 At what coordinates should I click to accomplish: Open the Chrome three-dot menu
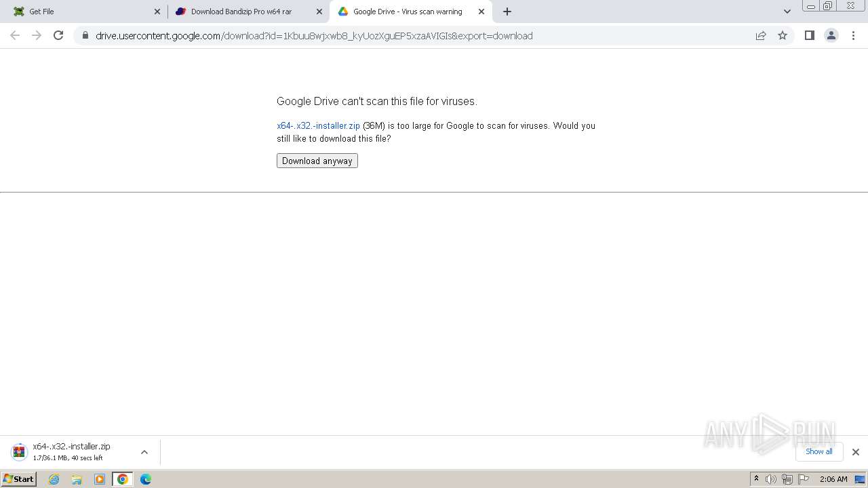pyautogui.click(x=853, y=35)
